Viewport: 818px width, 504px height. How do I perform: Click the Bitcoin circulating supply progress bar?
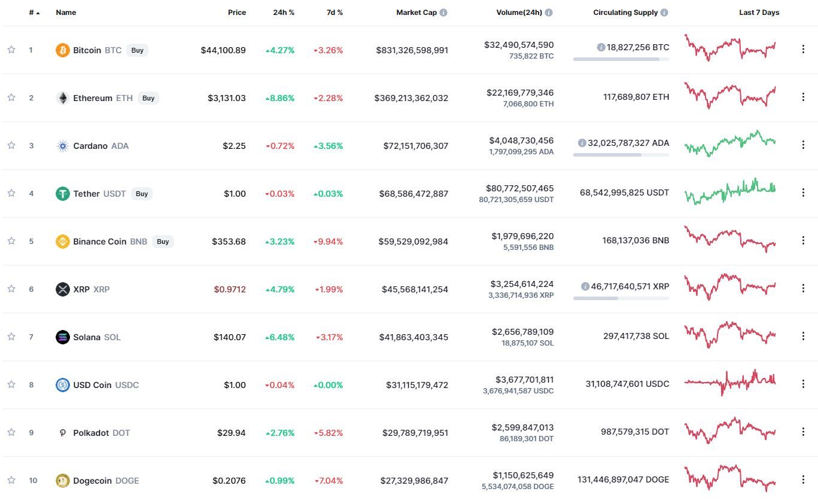tap(621, 59)
